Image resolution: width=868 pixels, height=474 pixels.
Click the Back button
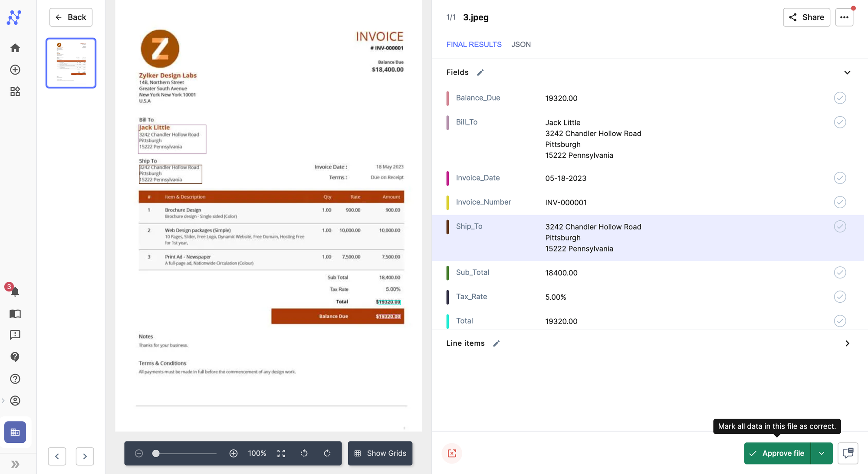(71, 17)
